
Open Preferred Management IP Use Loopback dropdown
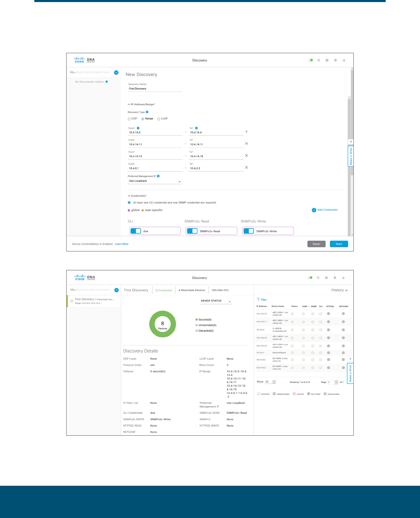click(155, 181)
